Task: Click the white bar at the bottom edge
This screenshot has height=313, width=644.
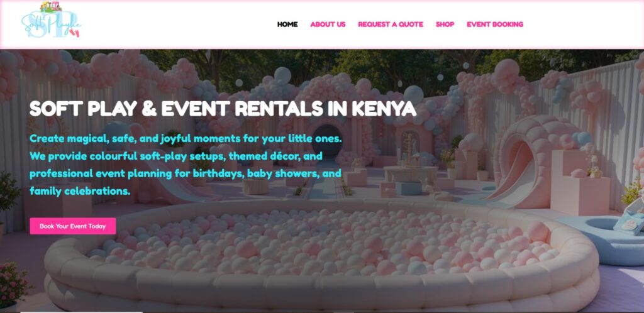Action: click(x=81, y=312)
